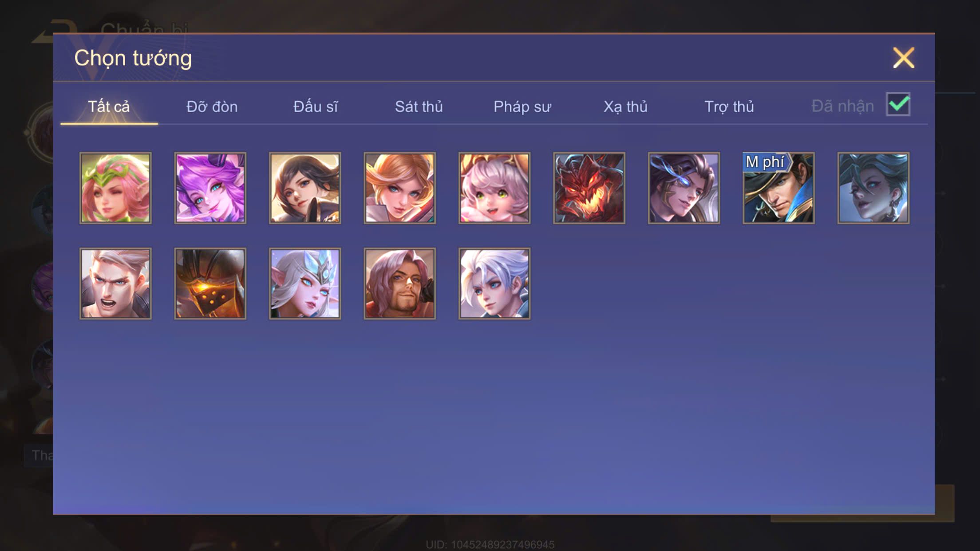Filter heroes by 'Pháp sư'
Viewport: 980px width, 551px height.
pyautogui.click(x=522, y=107)
